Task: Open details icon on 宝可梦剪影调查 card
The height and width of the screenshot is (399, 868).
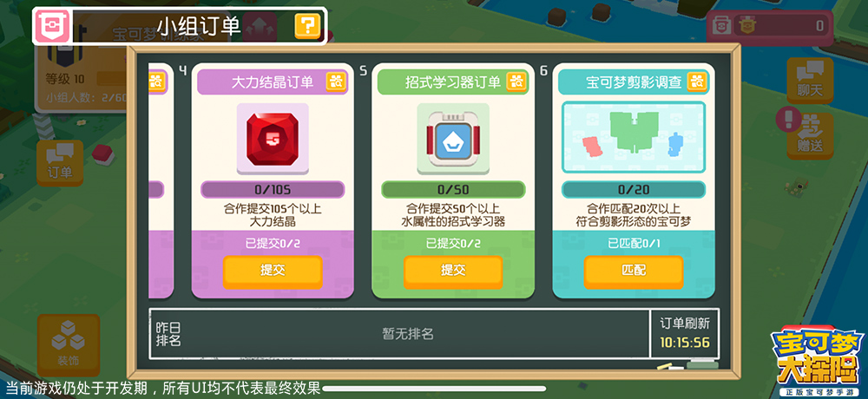Action: 697,82
